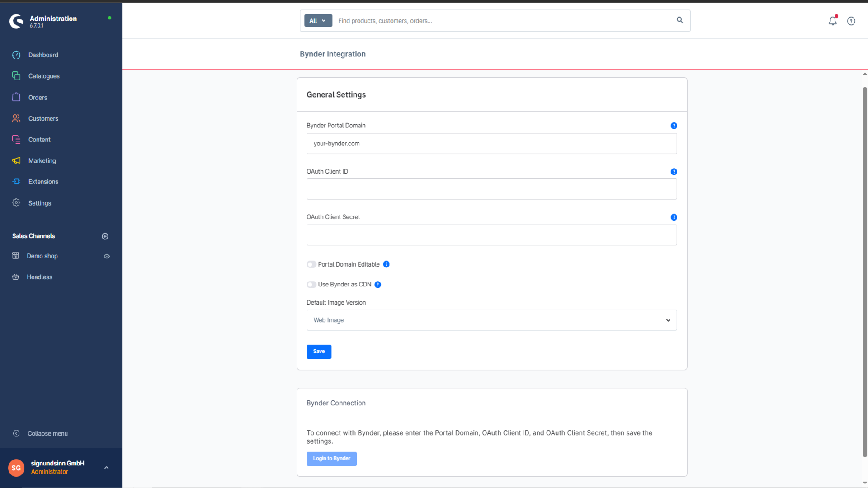The image size is (868, 488).
Task: Toggle Use Bynder as CDN switch
Action: click(311, 285)
